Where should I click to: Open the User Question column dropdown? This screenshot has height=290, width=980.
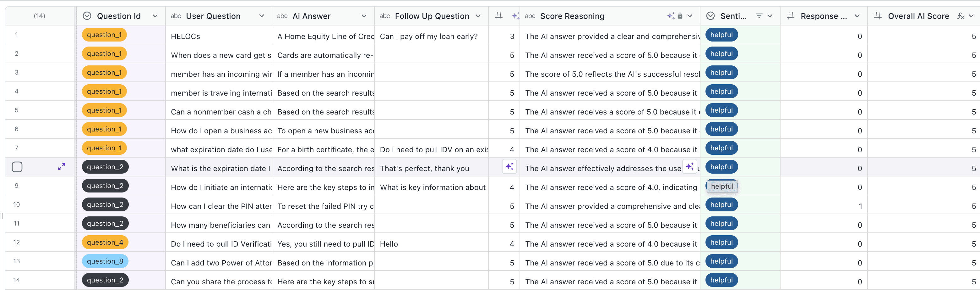(261, 16)
